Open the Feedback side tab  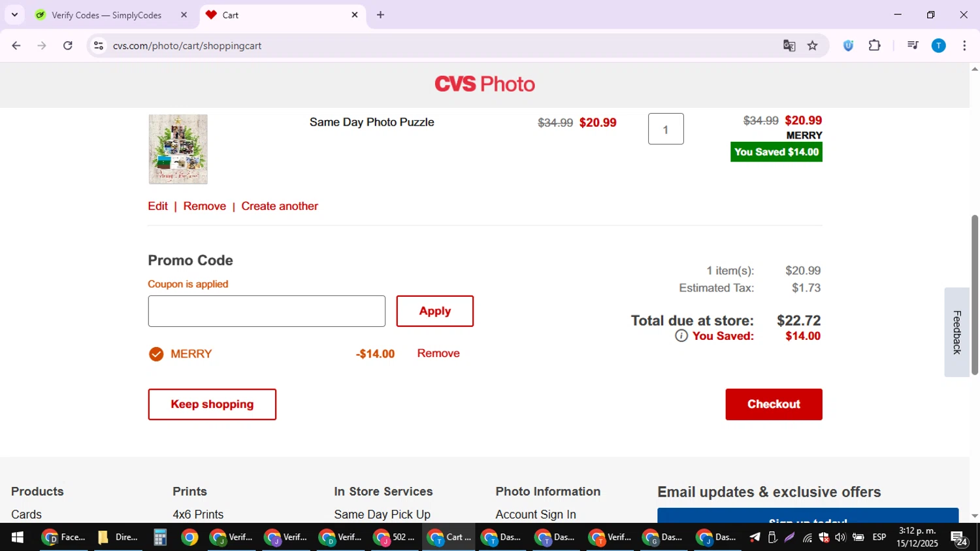[x=956, y=332]
